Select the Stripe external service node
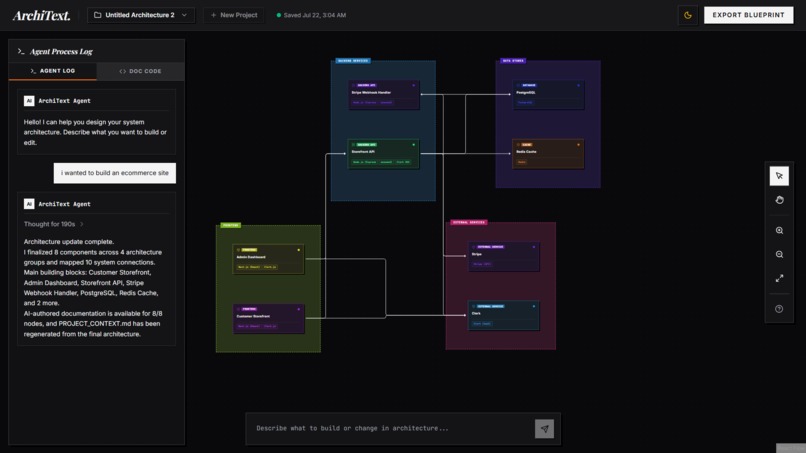The height and width of the screenshot is (453, 806). (x=504, y=256)
